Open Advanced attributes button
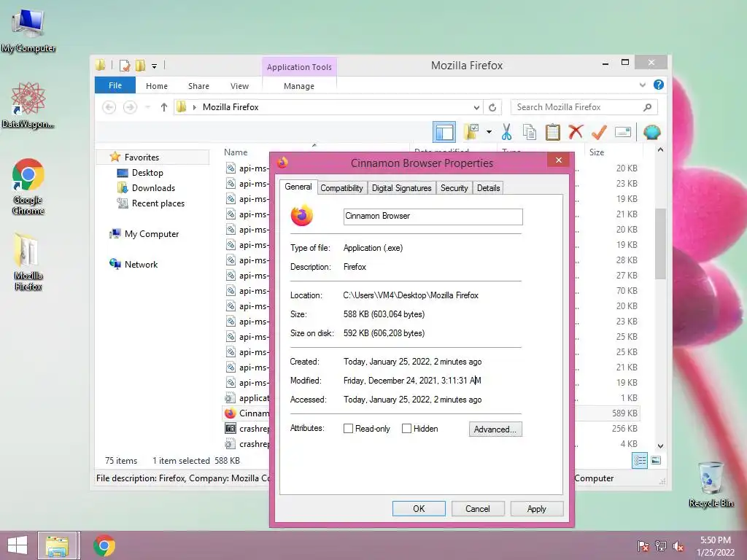Screen dimensions: 747x560 point(495,429)
